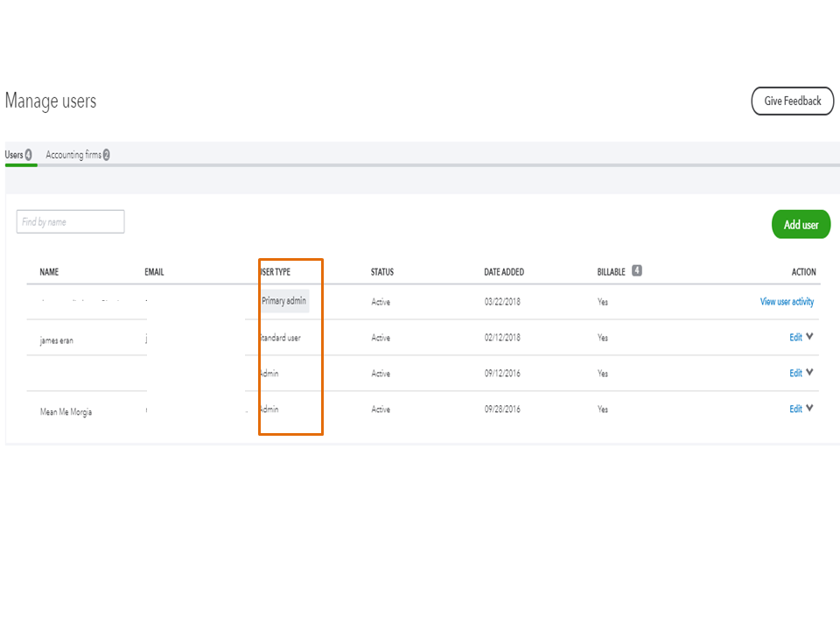Click the Edit link for james eran
The height and width of the screenshot is (630, 840).
(x=795, y=336)
